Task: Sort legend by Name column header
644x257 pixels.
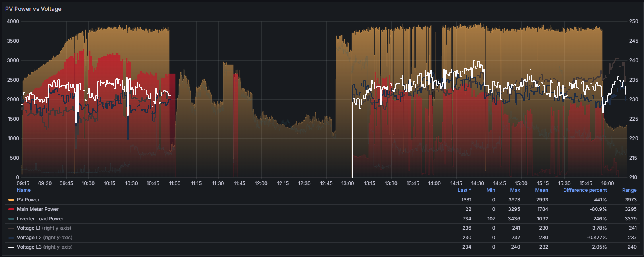Action: (x=24, y=190)
